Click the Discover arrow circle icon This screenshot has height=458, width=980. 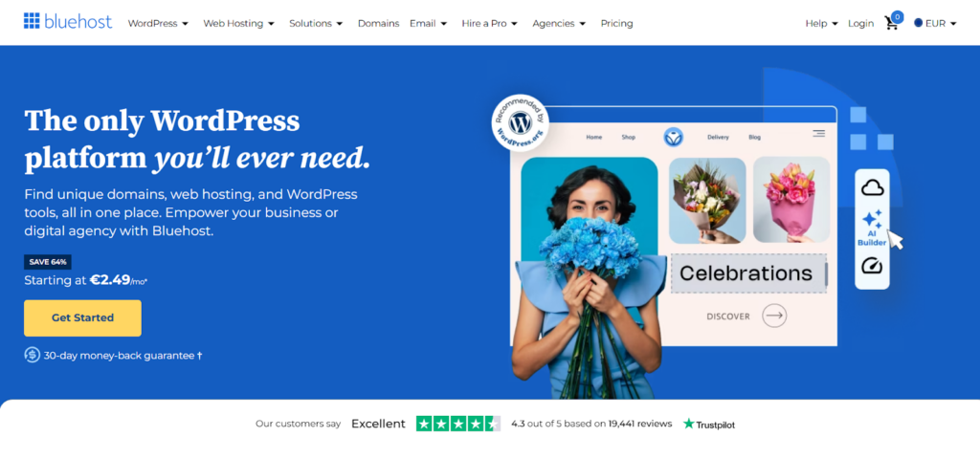tap(774, 316)
